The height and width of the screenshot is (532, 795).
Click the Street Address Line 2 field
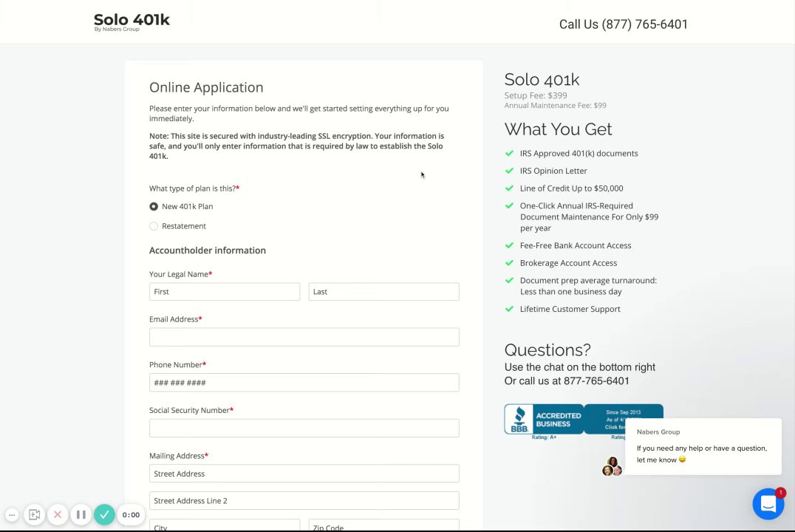click(304, 501)
